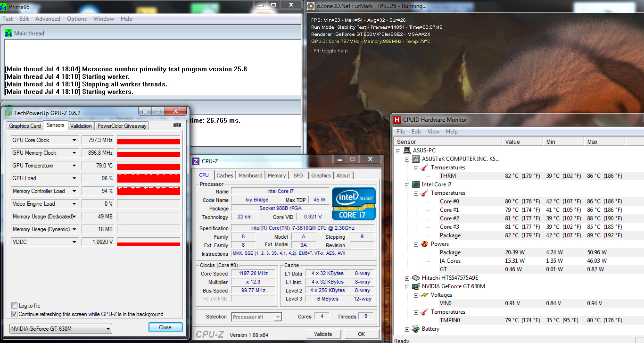
Task: Click the FurMark title bar icon
Action: tap(311, 6)
